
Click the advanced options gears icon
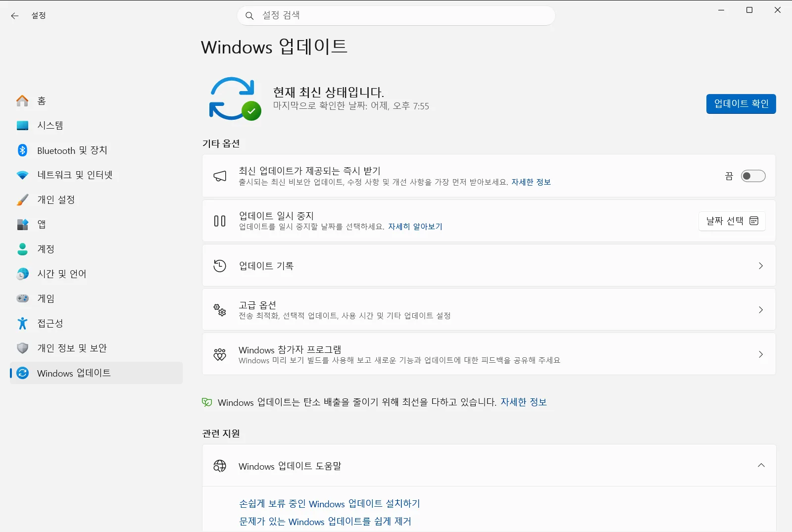(220, 310)
